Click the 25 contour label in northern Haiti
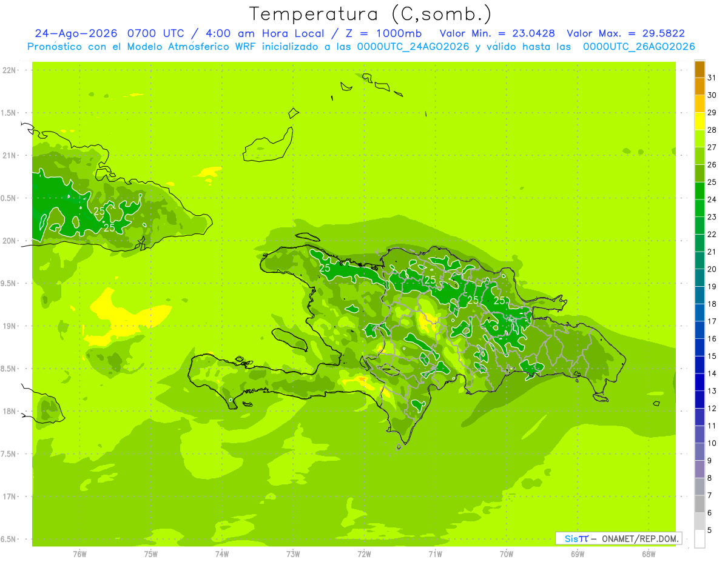 coord(325,267)
